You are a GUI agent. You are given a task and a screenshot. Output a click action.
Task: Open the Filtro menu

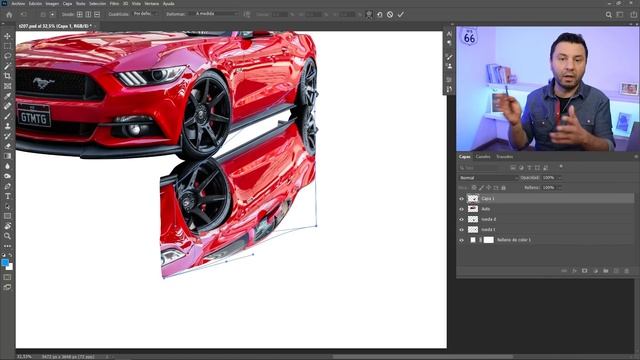(114, 4)
